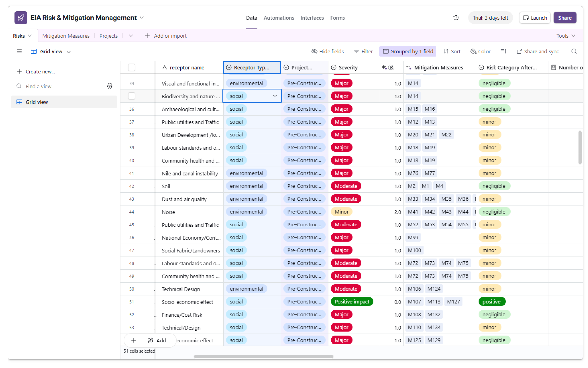
Task: Toggle sidebar with hamburger menu icon
Action: (x=19, y=51)
